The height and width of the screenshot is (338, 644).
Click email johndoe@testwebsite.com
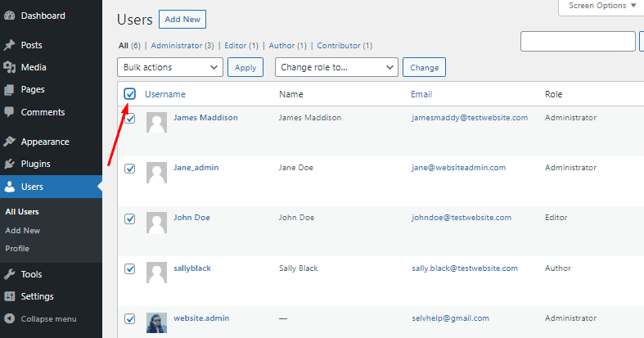pyautogui.click(x=462, y=217)
